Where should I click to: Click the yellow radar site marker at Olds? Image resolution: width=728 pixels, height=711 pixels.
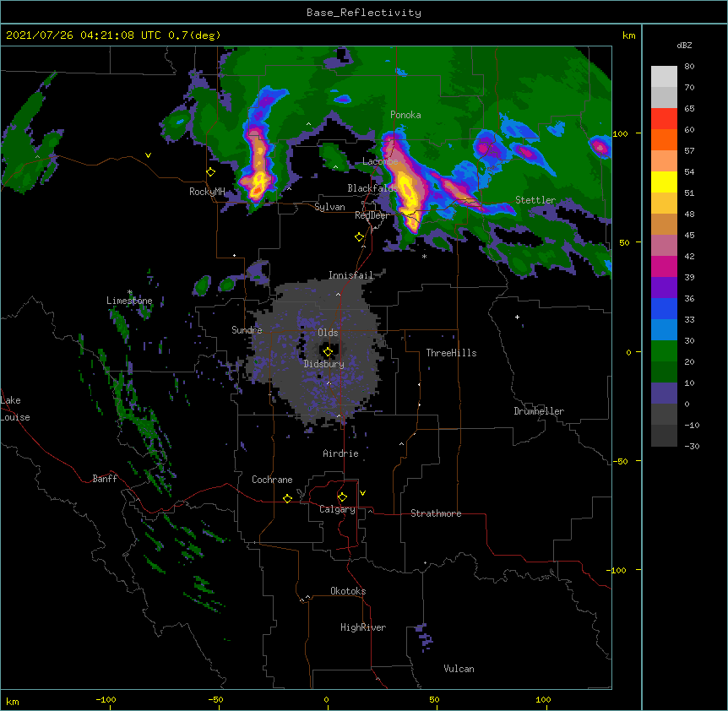[328, 352]
